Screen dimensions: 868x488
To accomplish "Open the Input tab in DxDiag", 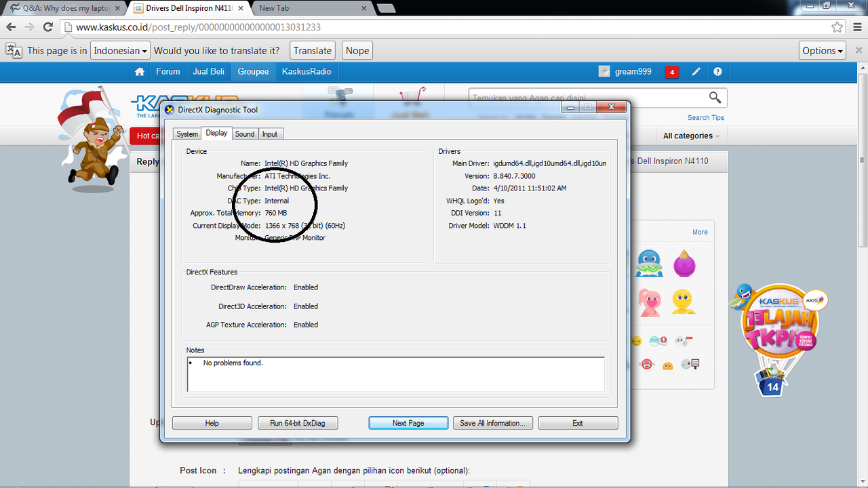I will (270, 134).
